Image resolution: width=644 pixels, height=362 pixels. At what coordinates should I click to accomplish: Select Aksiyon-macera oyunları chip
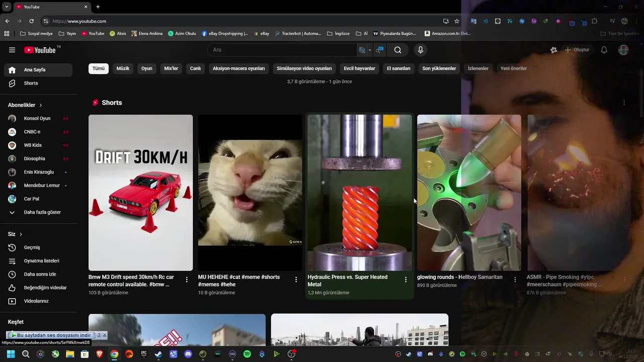238,68
